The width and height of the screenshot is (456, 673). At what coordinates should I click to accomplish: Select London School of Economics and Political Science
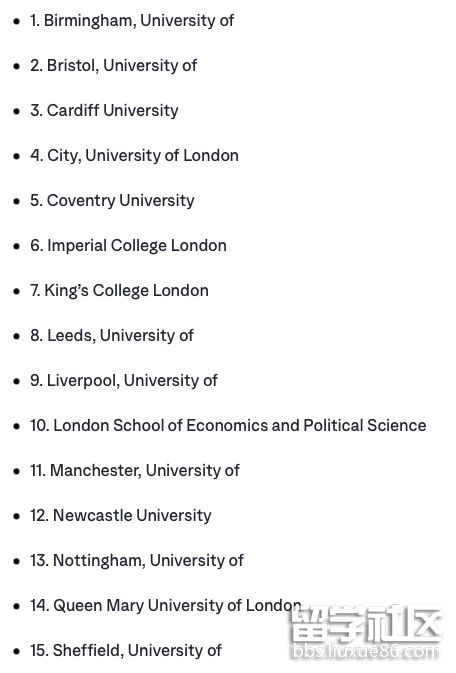(228, 426)
